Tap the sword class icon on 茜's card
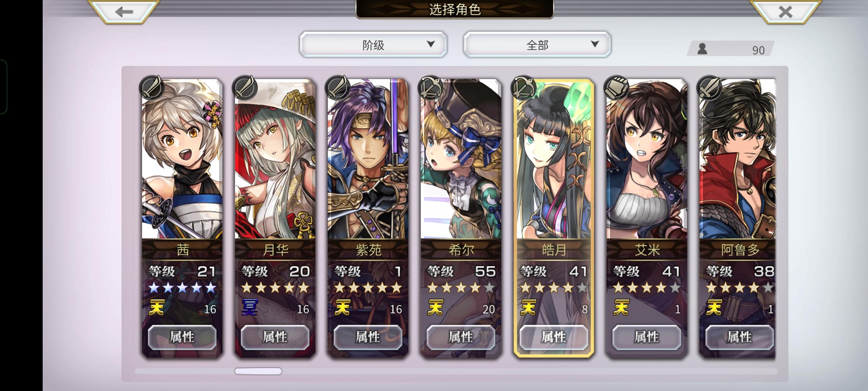Screen dimensions: 868x391 click(x=152, y=87)
